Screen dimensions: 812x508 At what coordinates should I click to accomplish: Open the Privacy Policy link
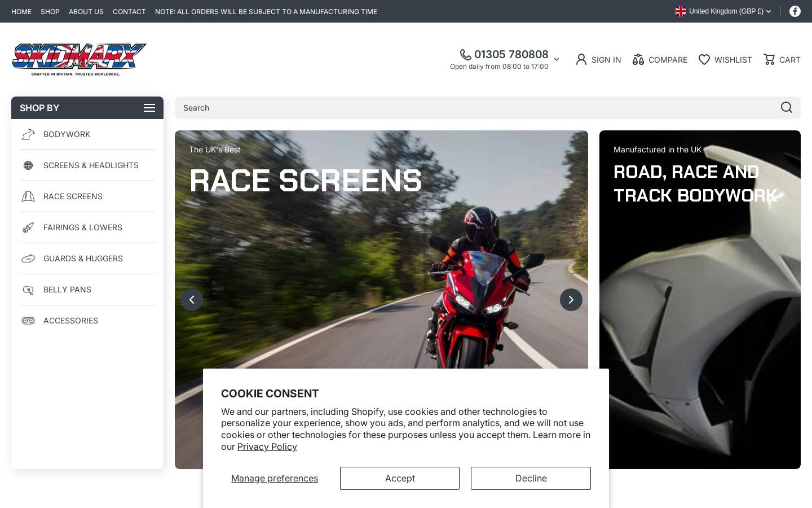pos(267,446)
